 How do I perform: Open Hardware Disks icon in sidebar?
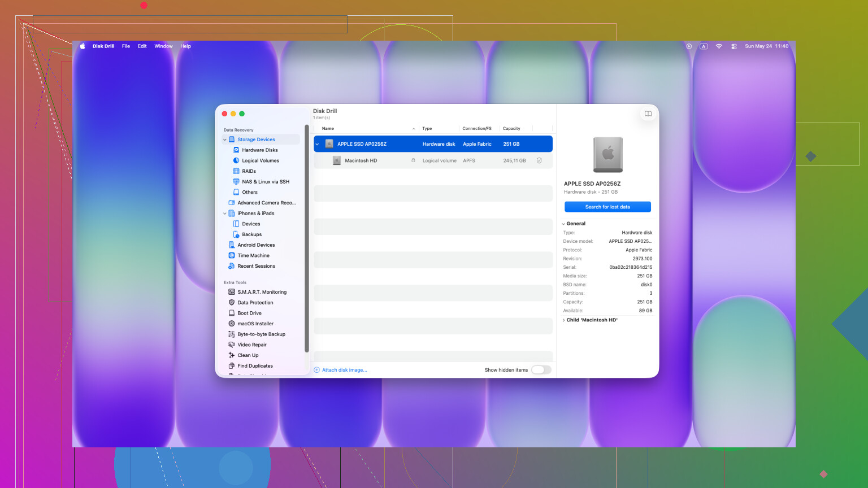(236, 150)
